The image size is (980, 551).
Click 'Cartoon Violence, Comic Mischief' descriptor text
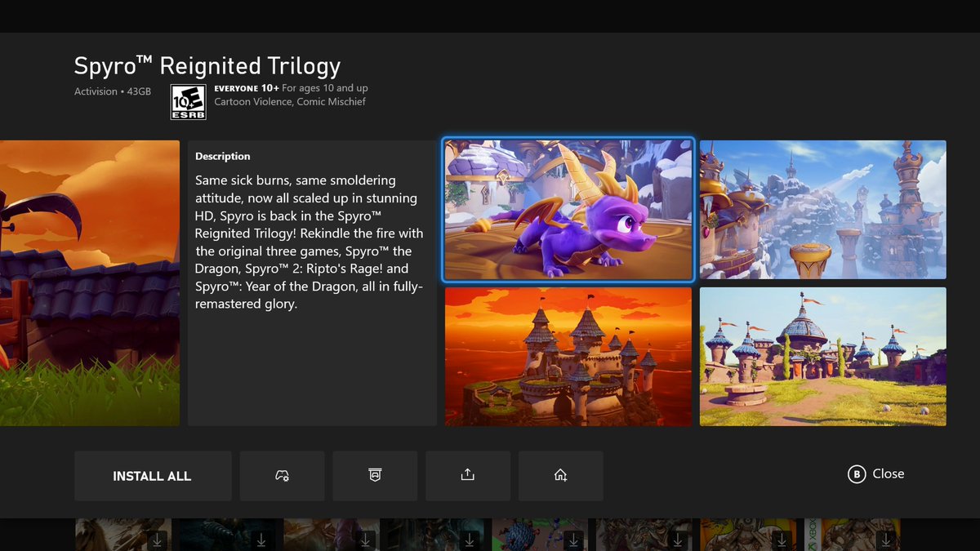pyautogui.click(x=290, y=102)
